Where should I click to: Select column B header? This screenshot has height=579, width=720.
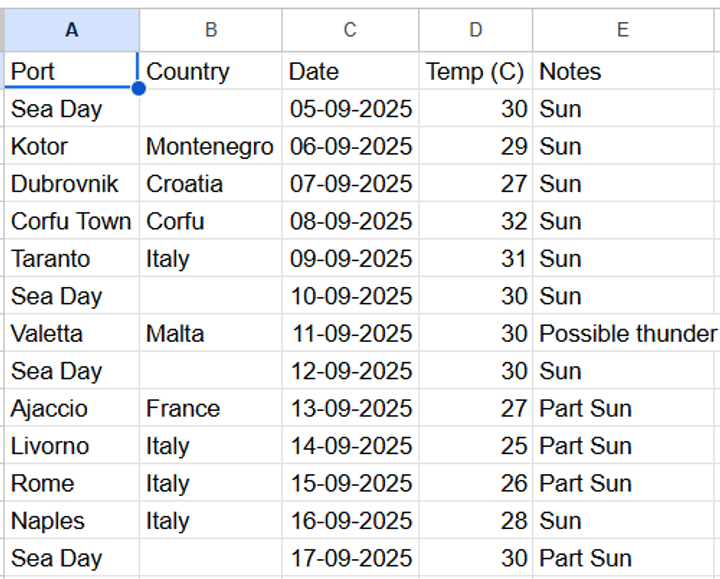coord(211,30)
